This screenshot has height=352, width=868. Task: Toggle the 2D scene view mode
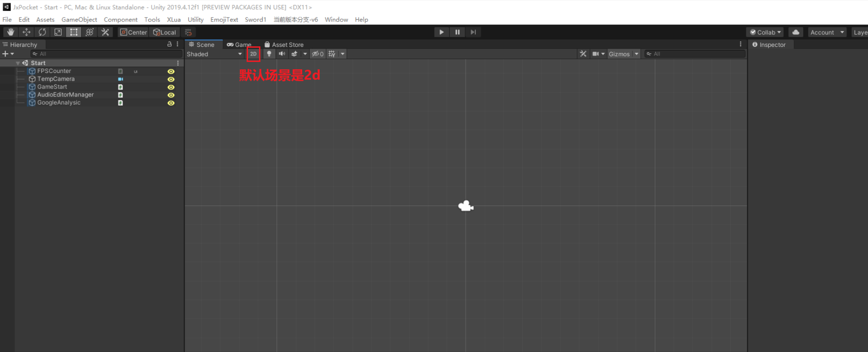[253, 54]
